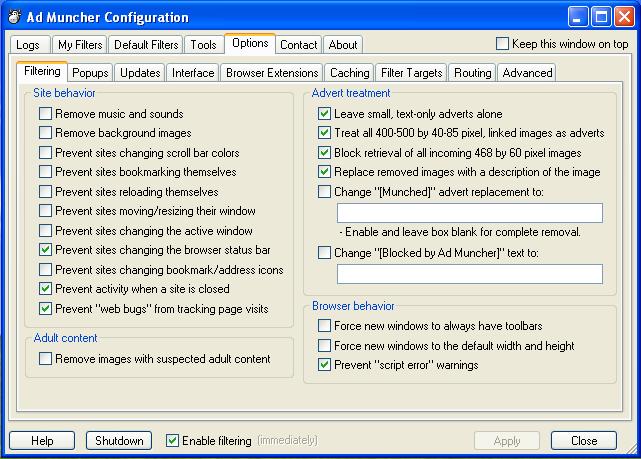Tick Change [Blocked by Ad Muncher] text option
The height and width of the screenshot is (459, 641).
(x=325, y=253)
